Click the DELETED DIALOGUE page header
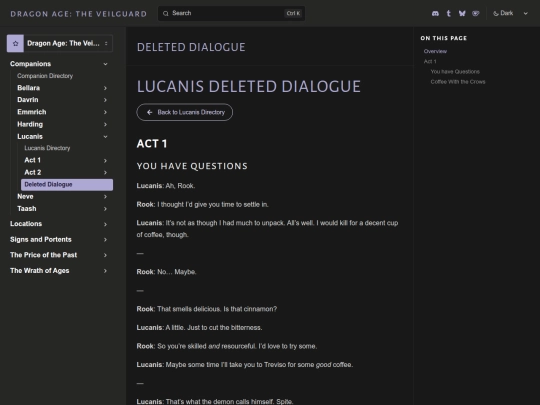 [191, 47]
